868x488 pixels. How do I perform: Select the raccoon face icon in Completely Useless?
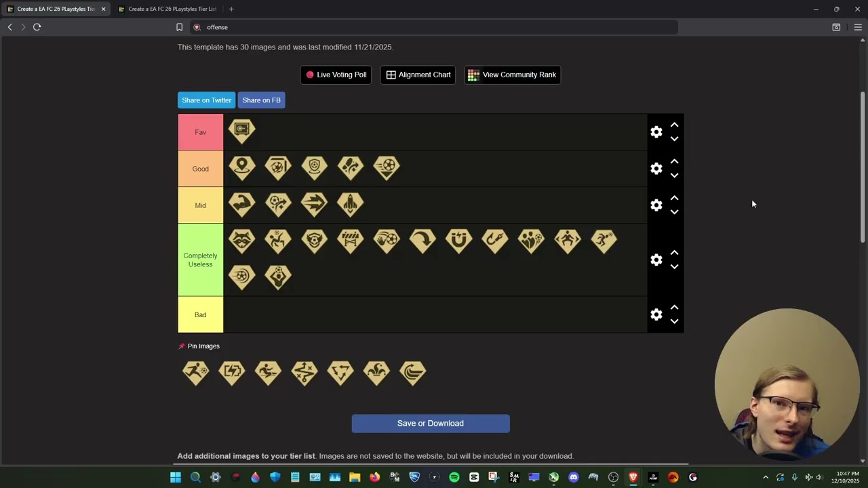(242, 241)
